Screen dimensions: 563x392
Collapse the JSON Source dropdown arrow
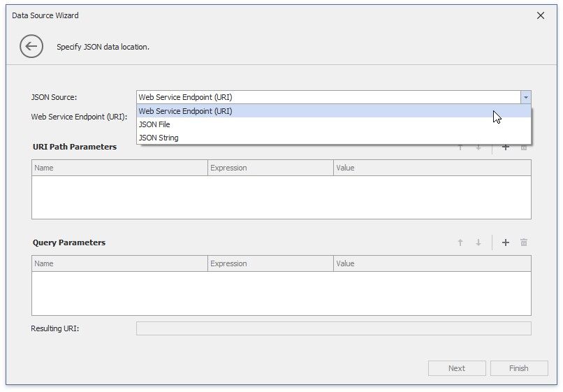525,97
